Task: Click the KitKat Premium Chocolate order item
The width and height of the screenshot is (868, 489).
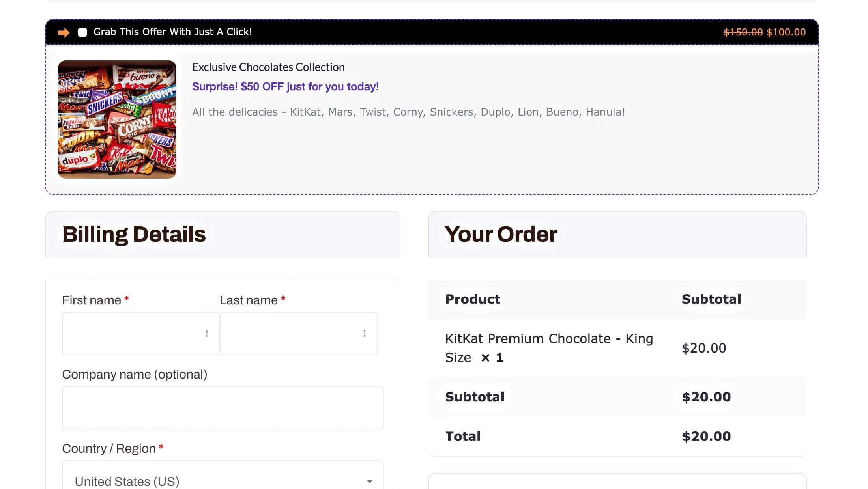Action: point(549,347)
